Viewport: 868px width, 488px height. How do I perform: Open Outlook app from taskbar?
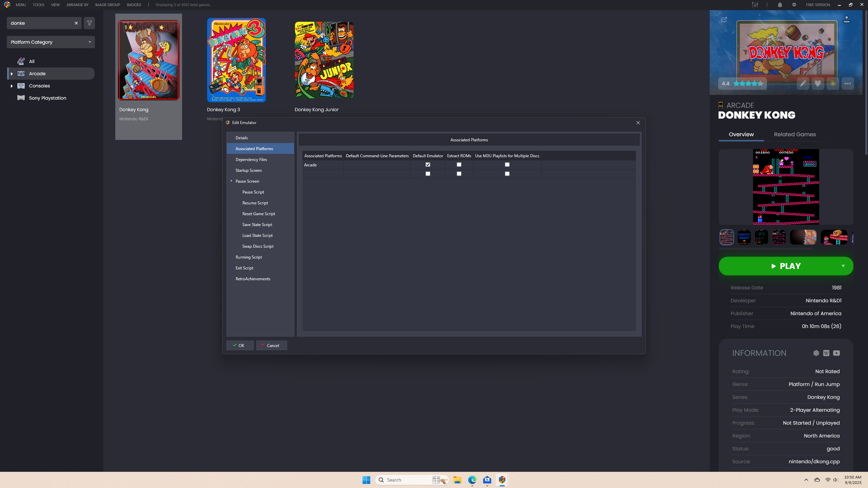click(487, 480)
